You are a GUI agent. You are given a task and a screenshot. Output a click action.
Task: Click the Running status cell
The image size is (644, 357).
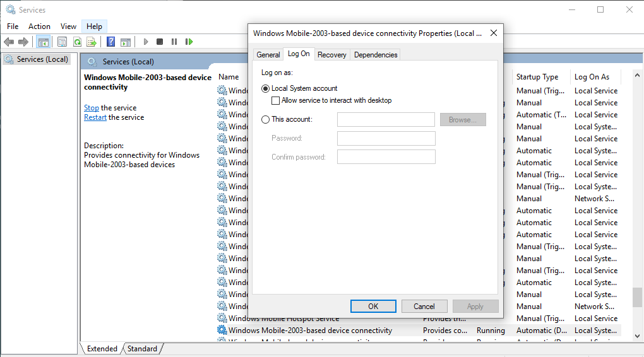(x=491, y=331)
